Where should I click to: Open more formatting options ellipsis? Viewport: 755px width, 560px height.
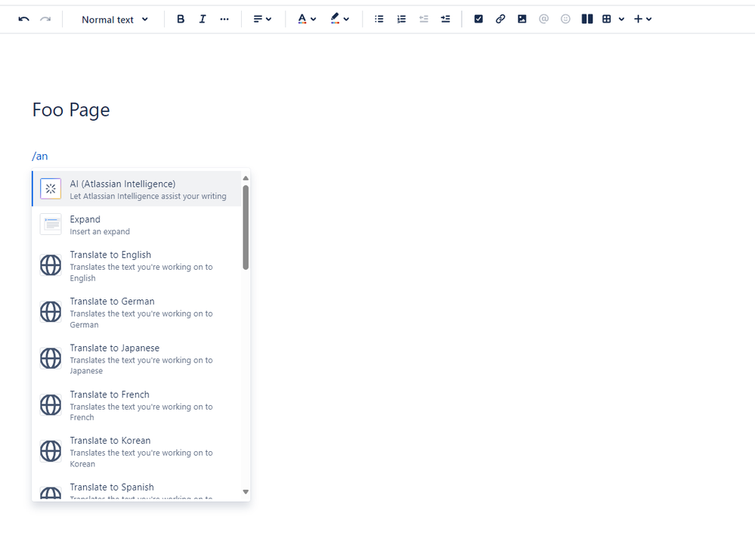click(224, 19)
